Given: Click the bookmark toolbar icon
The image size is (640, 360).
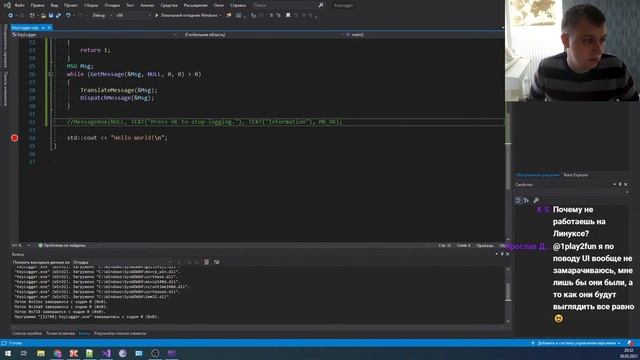Looking at the screenshot, I should [x=288, y=16].
